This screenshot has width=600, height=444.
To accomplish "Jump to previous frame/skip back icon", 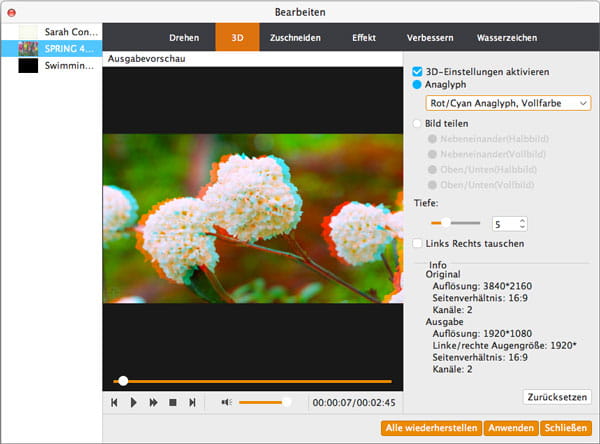I will pos(114,402).
